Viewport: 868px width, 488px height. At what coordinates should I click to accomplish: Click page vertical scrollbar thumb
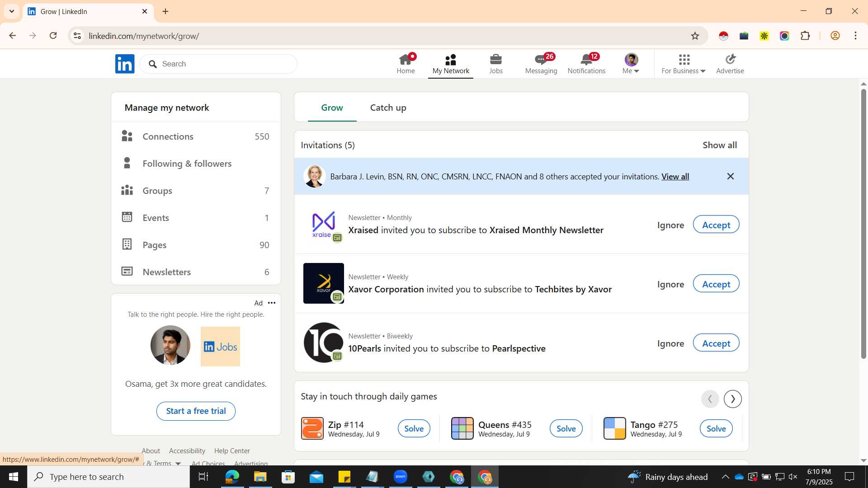[863, 224]
